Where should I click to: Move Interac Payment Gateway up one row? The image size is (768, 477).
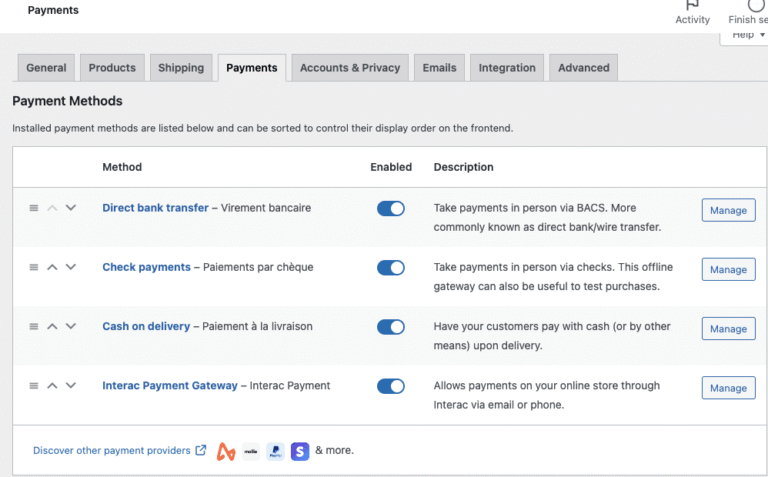coord(52,385)
